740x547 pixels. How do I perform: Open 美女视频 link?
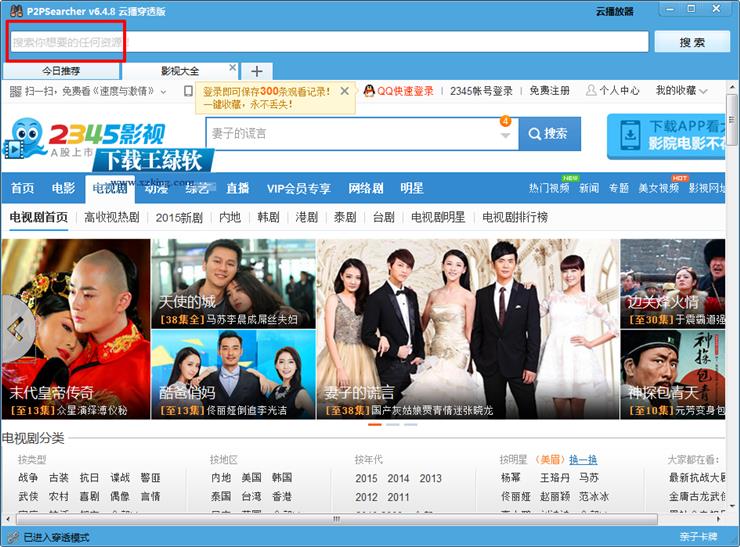(658, 188)
